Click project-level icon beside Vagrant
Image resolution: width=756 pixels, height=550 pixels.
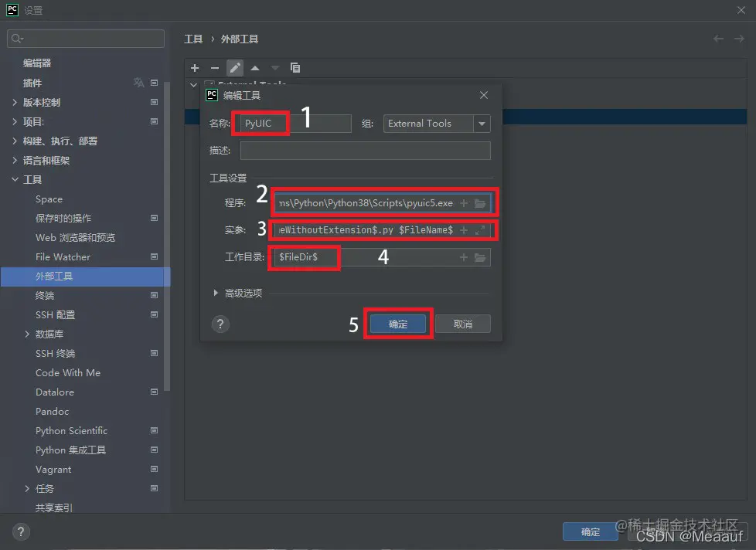[x=155, y=469]
